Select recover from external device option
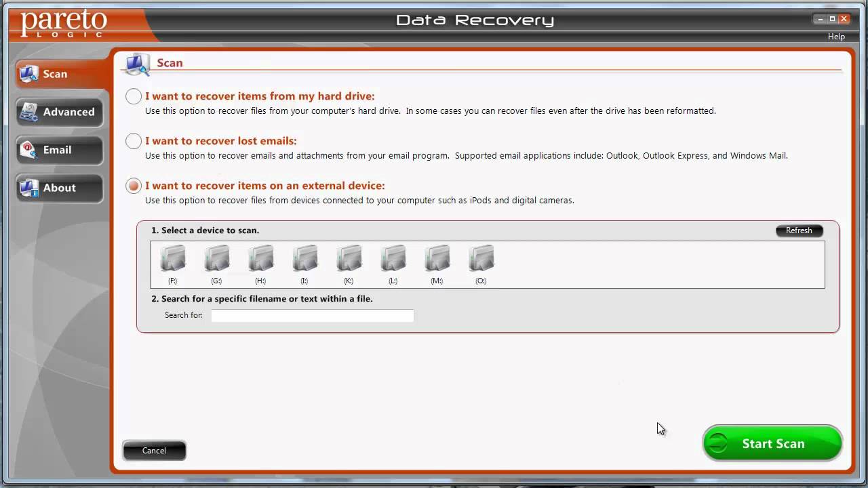Viewport: 868px width, 488px height. (134, 186)
